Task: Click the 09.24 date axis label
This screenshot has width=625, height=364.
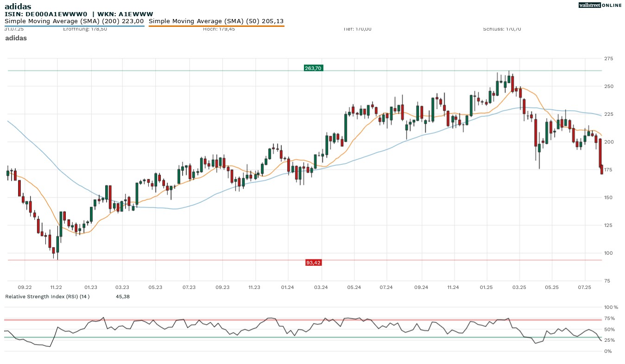Action: 421,287
